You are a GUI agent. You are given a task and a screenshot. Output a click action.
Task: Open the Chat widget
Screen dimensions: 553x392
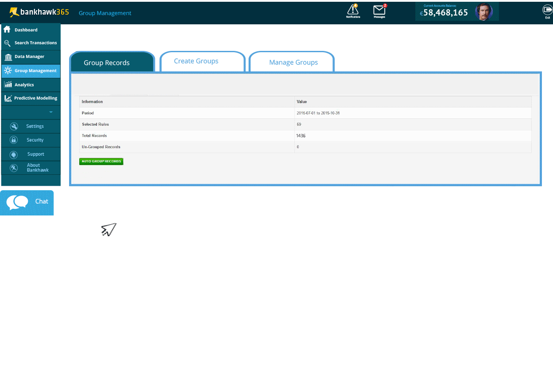pos(27,202)
